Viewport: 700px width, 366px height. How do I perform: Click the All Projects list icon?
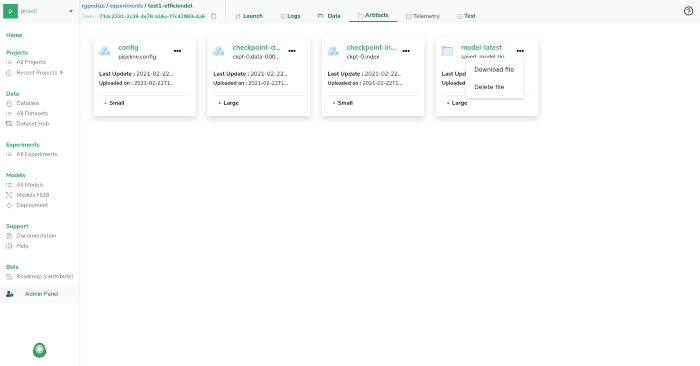(x=9, y=62)
